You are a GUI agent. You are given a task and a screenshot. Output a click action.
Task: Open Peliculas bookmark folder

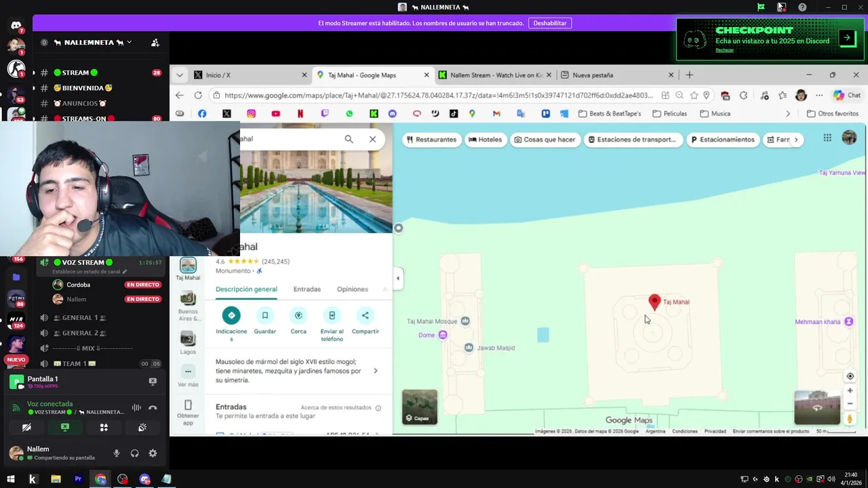coord(669,114)
